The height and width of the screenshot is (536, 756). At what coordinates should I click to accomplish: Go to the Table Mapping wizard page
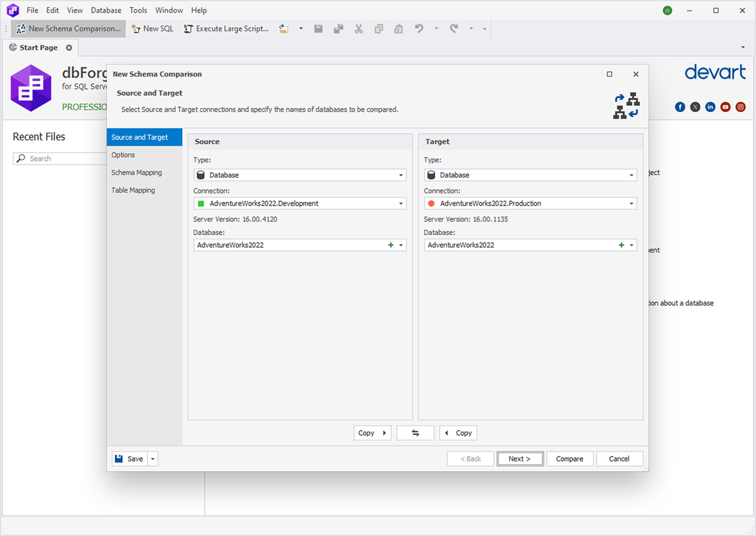pyautogui.click(x=144, y=190)
